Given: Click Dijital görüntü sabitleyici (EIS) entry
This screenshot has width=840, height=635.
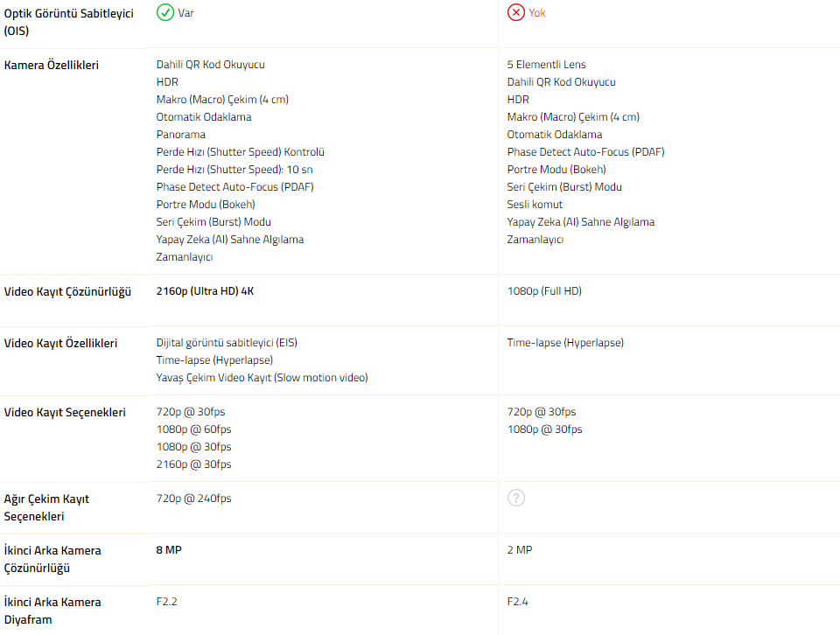Looking at the screenshot, I should point(233,343).
